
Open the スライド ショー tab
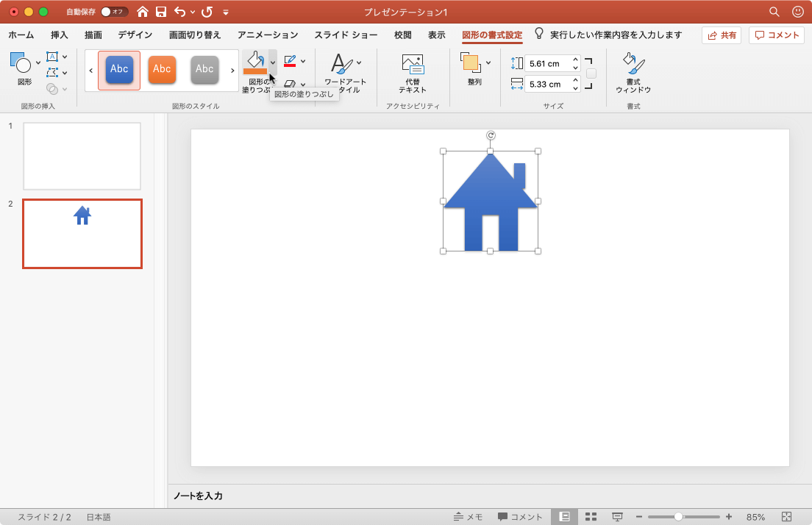pyautogui.click(x=346, y=35)
